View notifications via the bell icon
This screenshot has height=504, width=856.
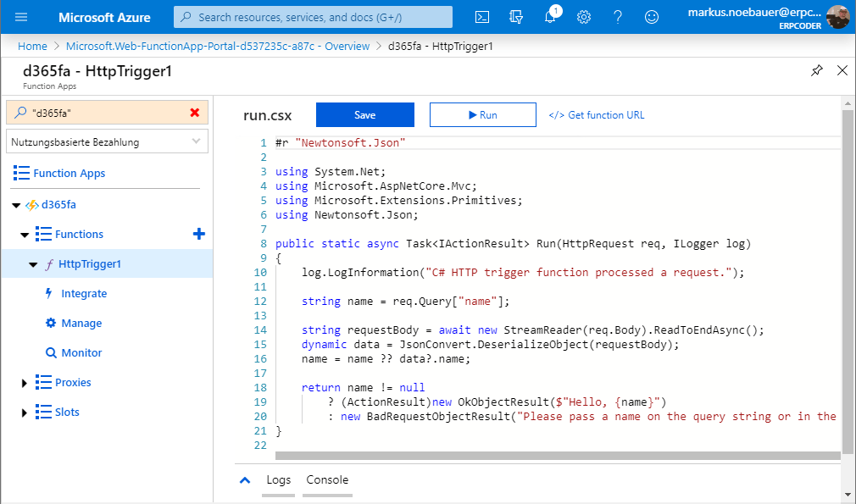point(550,17)
